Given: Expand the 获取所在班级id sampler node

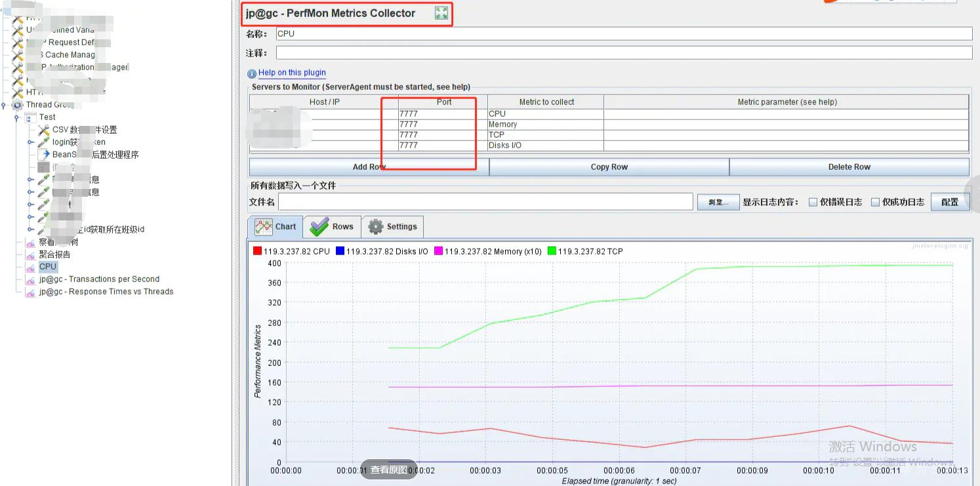Looking at the screenshot, I should tap(30, 230).
